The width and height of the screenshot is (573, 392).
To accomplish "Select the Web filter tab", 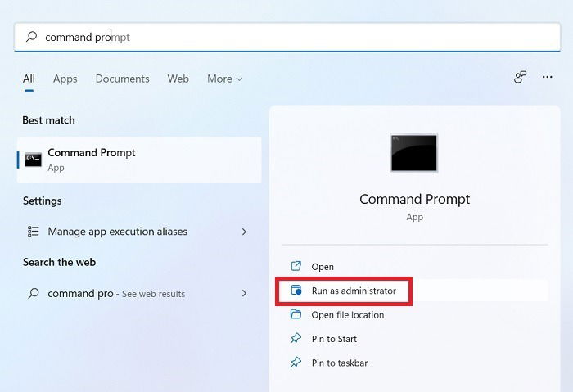I will 178,79.
